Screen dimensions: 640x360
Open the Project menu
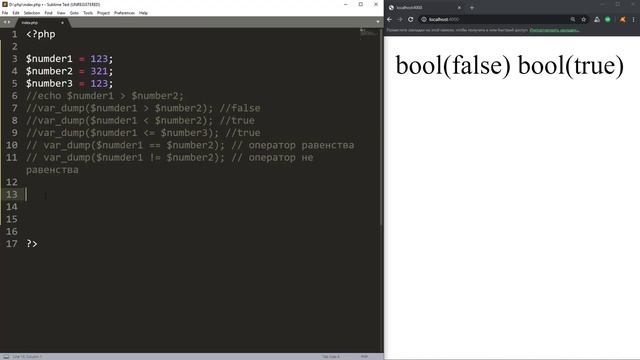pyautogui.click(x=103, y=13)
